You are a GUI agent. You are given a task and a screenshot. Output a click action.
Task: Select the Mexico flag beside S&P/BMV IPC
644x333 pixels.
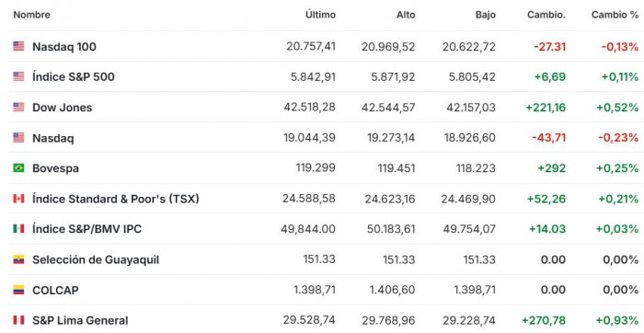tap(18, 229)
